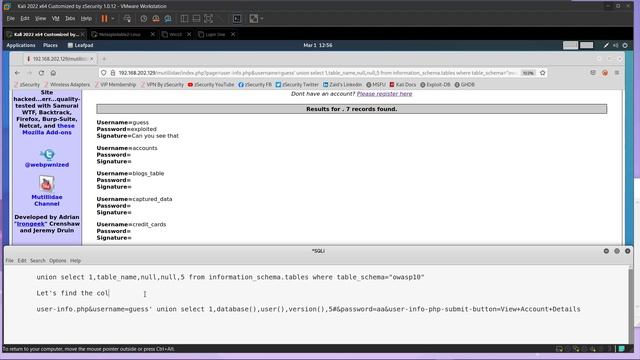Open zSecurity YouTube bookmark
The width and height of the screenshot is (640, 360).
[x=211, y=84]
